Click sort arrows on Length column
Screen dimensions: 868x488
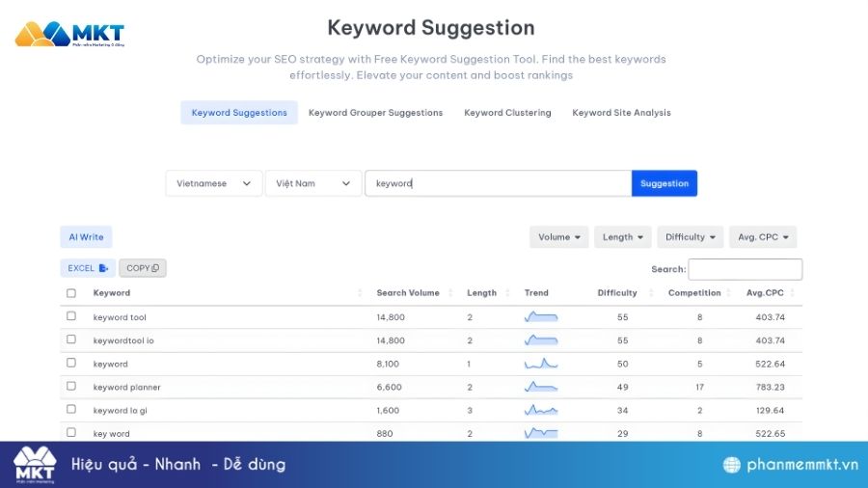507,293
